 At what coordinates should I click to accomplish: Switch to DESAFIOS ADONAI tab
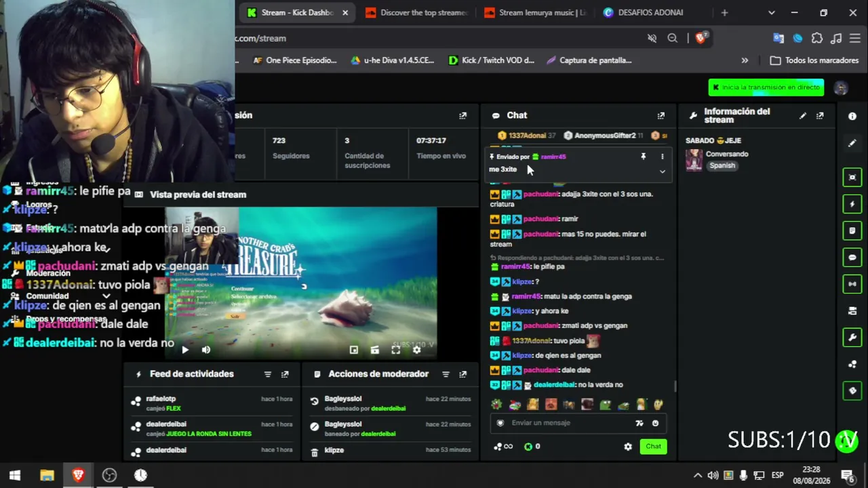(x=654, y=13)
